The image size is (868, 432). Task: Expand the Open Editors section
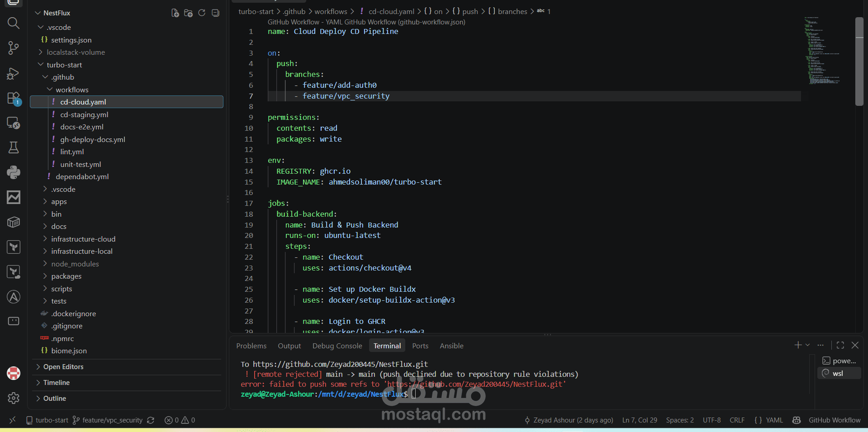127,367
